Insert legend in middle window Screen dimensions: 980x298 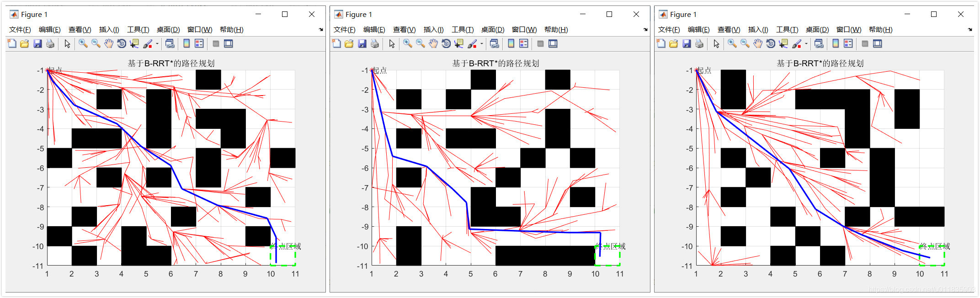[x=524, y=43]
